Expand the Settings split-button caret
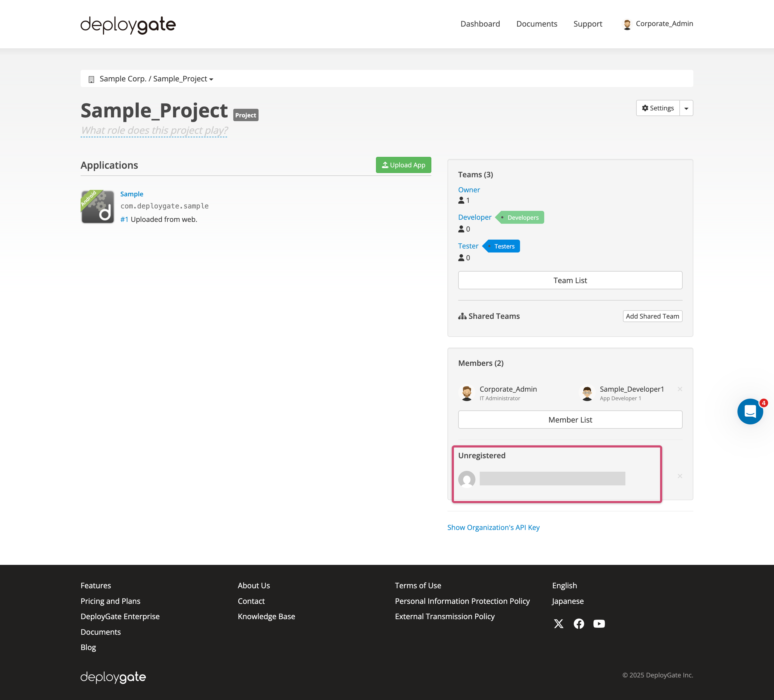 [x=686, y=108]
